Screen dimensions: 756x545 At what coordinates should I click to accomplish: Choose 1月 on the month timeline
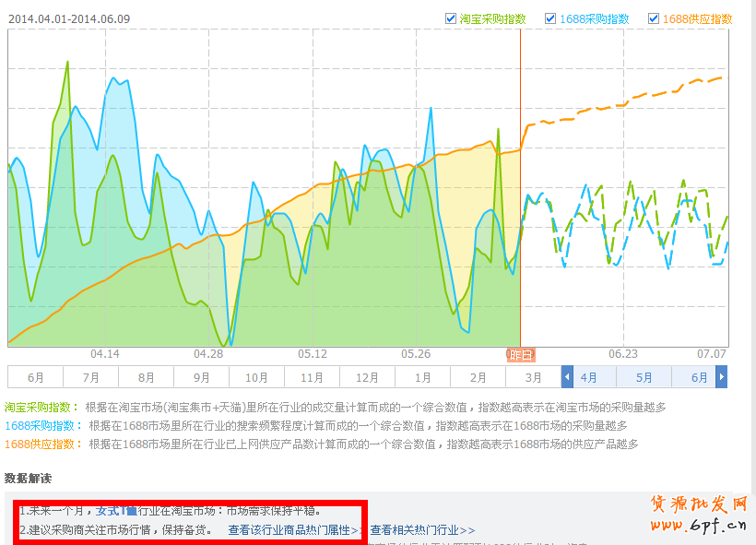[x=422, y=377]
